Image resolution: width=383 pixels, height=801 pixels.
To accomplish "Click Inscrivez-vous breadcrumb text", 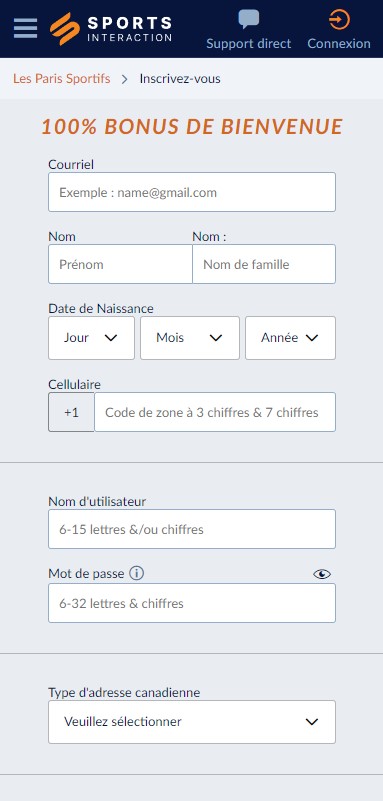I will pos(180,79).
